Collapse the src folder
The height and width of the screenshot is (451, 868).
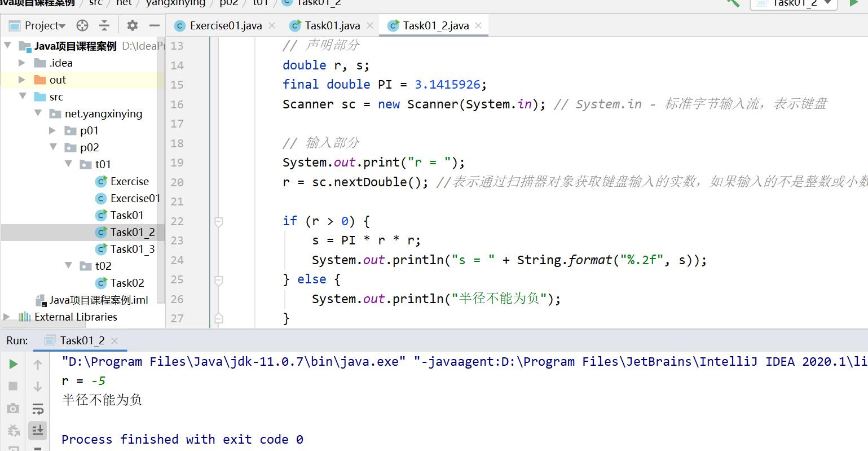click(x=23, y=97)
